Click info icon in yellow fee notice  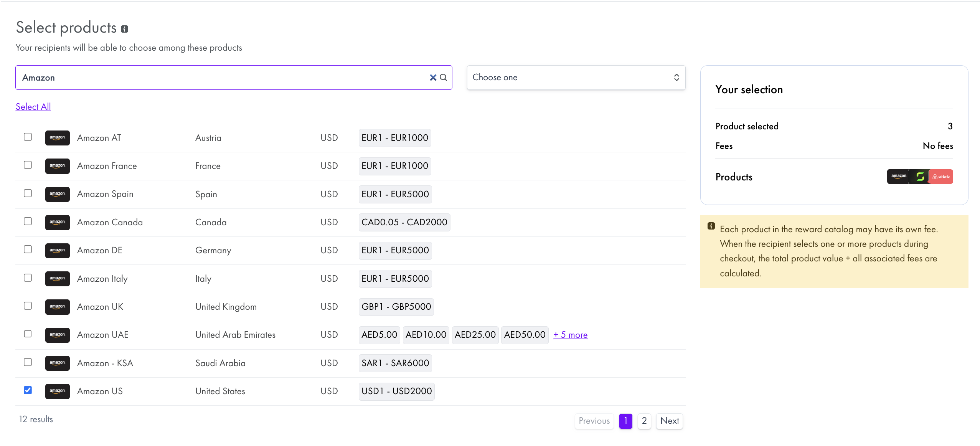711,226
